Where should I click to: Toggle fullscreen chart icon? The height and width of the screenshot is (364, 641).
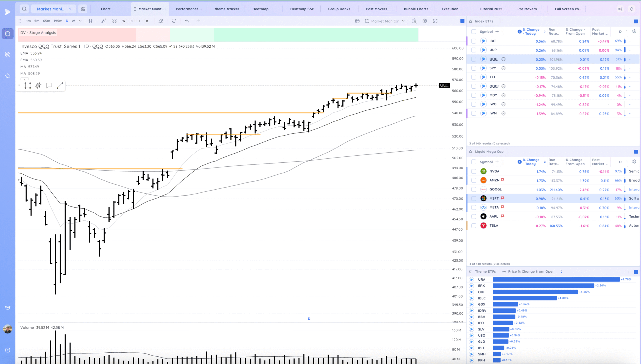(435, 21)
